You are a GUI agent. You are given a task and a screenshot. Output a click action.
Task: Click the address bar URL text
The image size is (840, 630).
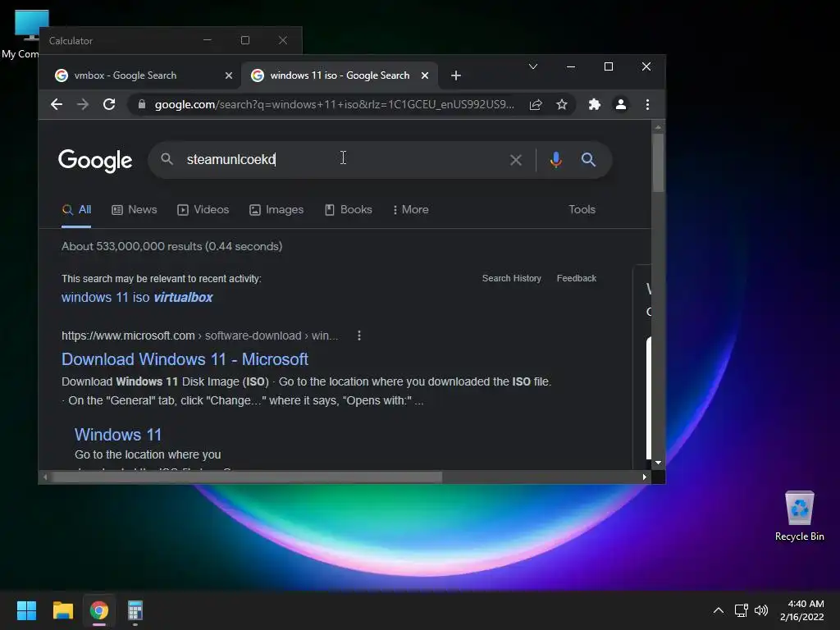pyautogui.click(x=335, y=104)
